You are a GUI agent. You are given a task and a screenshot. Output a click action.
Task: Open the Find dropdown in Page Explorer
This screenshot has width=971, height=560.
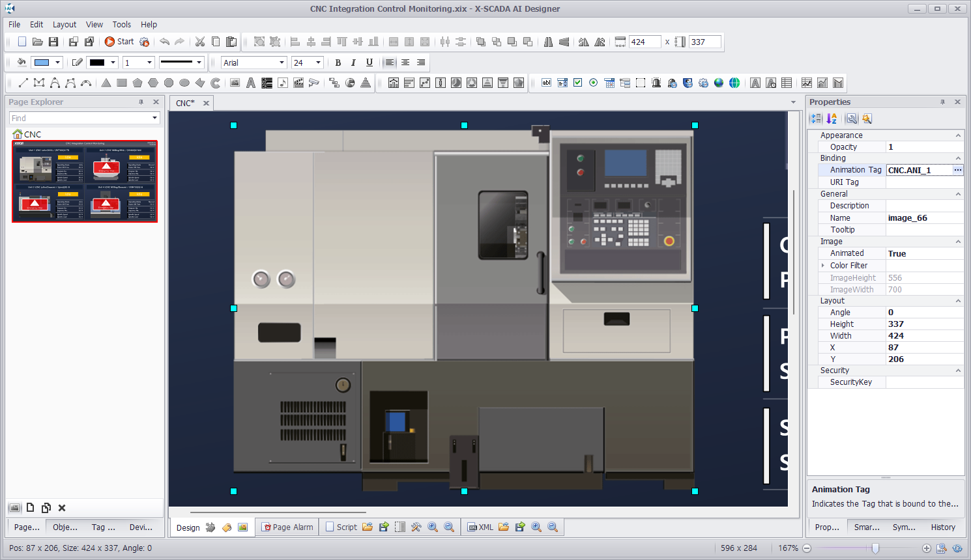coord(154,118)
